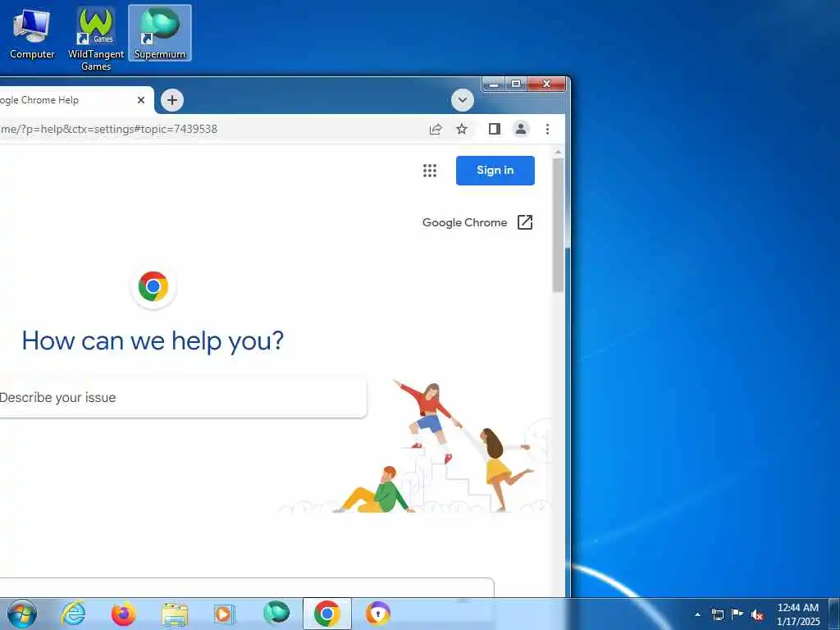The image size is (840, 630).
Task: Launch Firefox from the taskbar
Action: tap(124, 614)
